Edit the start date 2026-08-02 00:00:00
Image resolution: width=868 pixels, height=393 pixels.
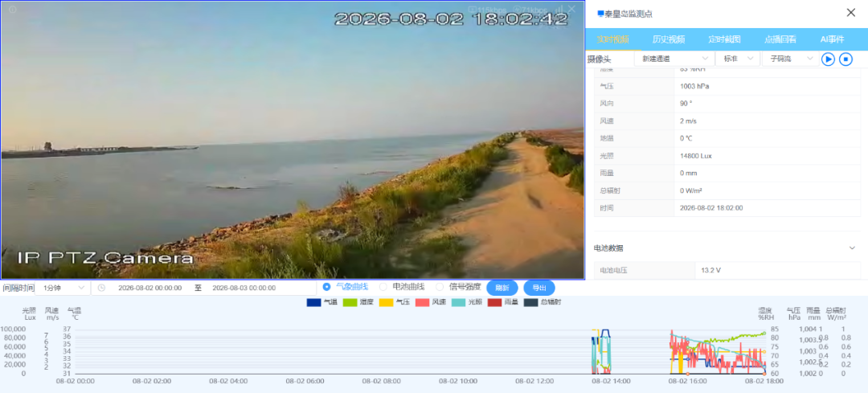[x=150, y=288]
